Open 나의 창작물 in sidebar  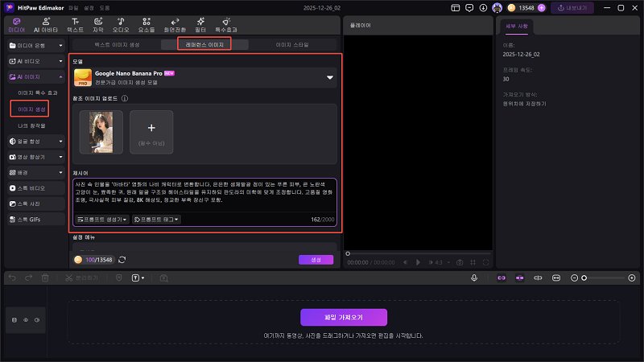pyautogui.click(x=31, y=125)
